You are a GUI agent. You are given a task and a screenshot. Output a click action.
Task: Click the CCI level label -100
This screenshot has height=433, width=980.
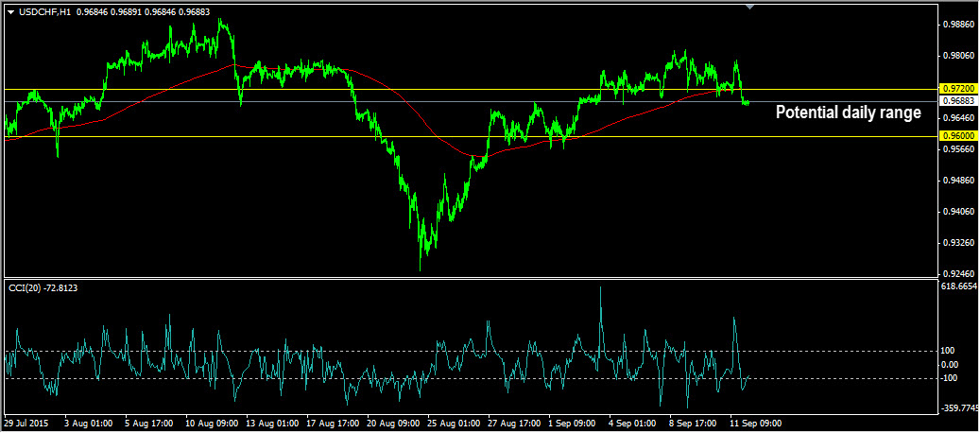coord(952,377)
